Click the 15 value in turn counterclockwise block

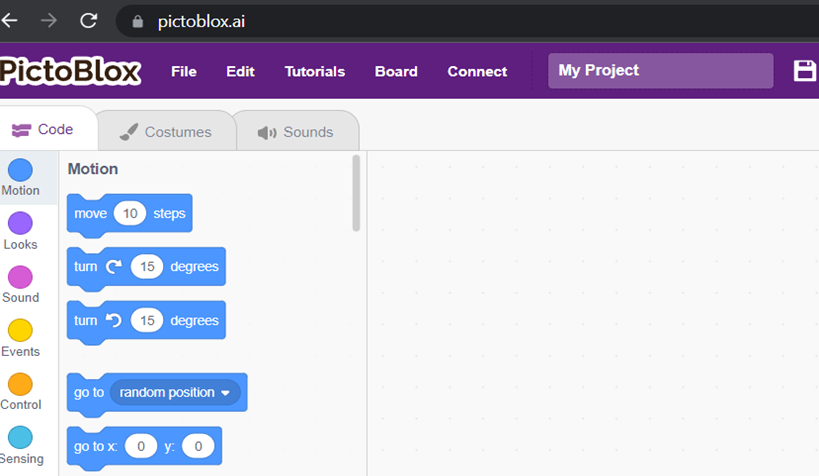pos(147,320)
